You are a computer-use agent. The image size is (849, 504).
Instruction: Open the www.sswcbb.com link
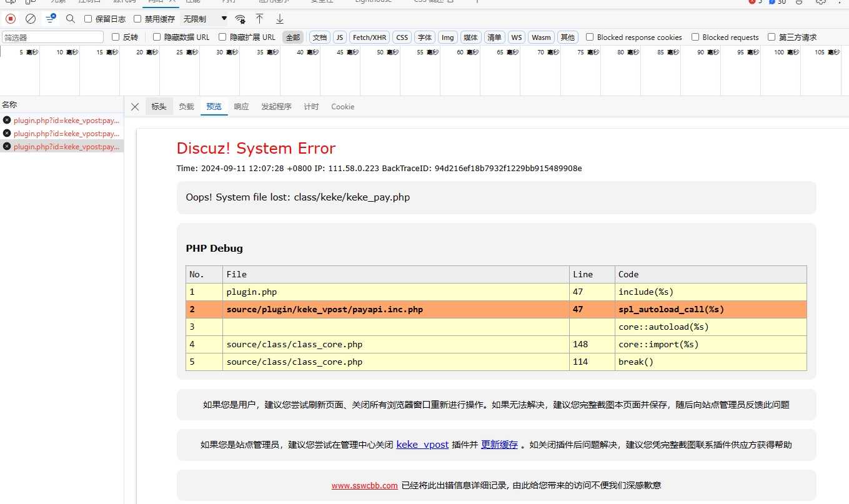point(365,485)
